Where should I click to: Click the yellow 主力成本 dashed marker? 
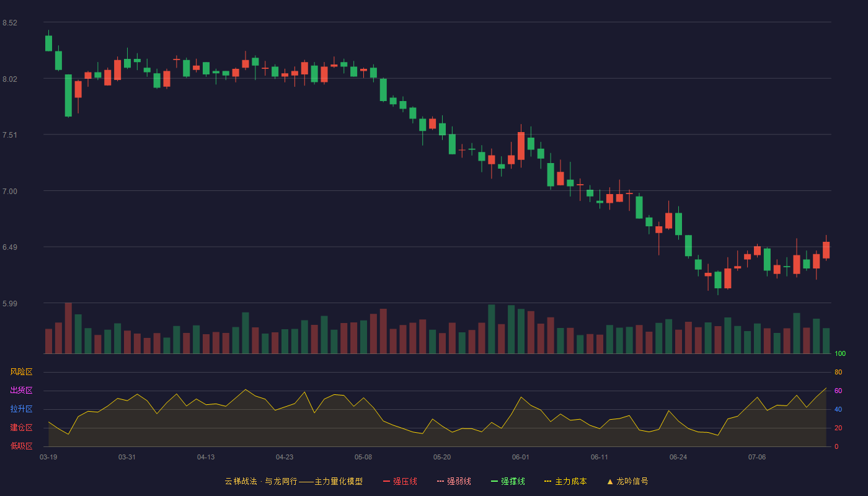(547, 481)
